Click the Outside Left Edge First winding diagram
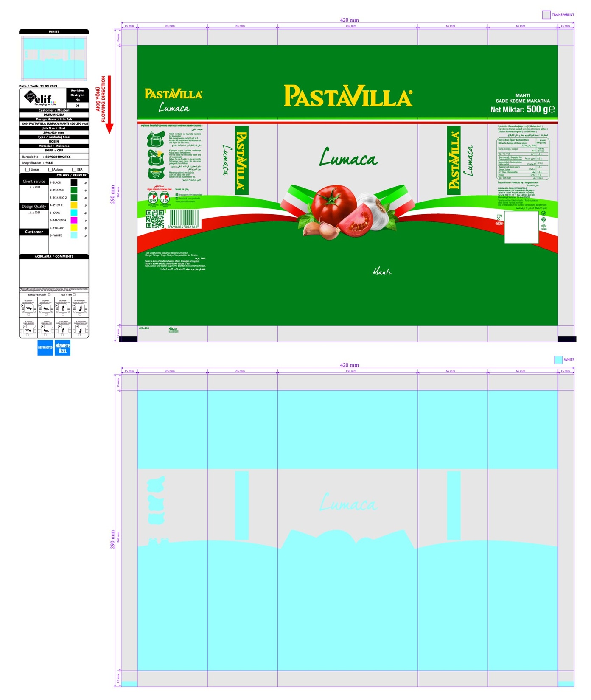 click(x=80, y=308)
